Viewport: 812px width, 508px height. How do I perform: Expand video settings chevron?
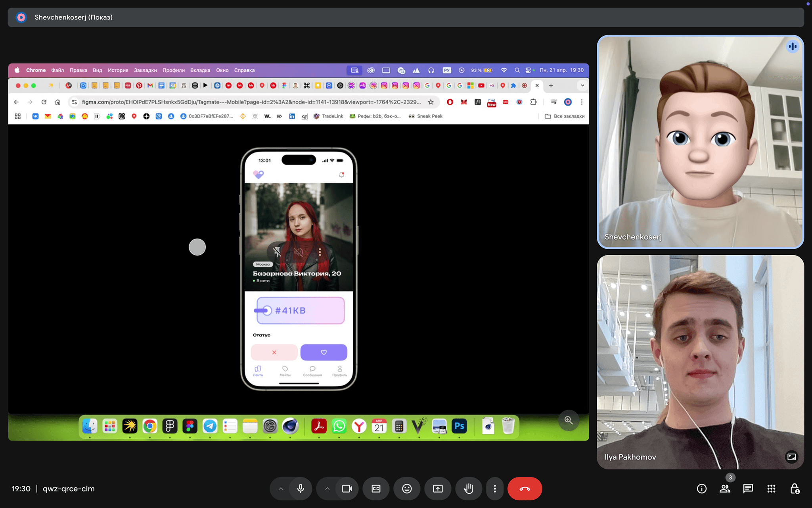327,489
